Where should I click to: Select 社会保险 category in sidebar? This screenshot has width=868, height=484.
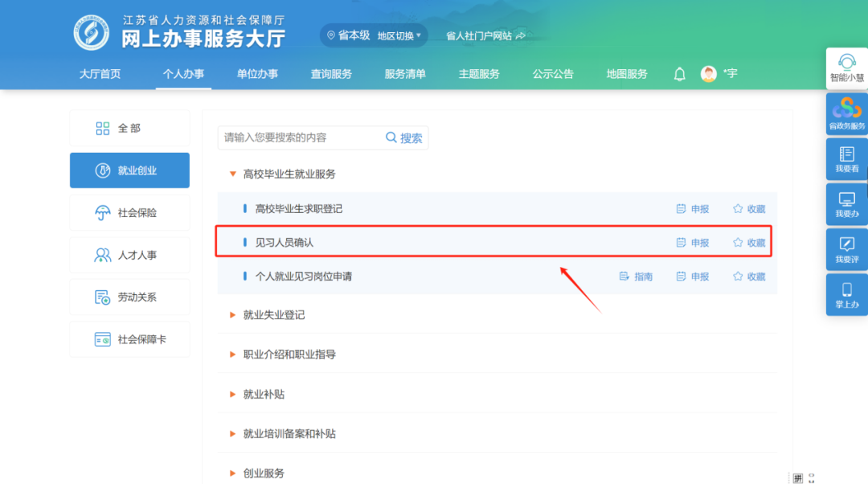(x=129, y=212)
